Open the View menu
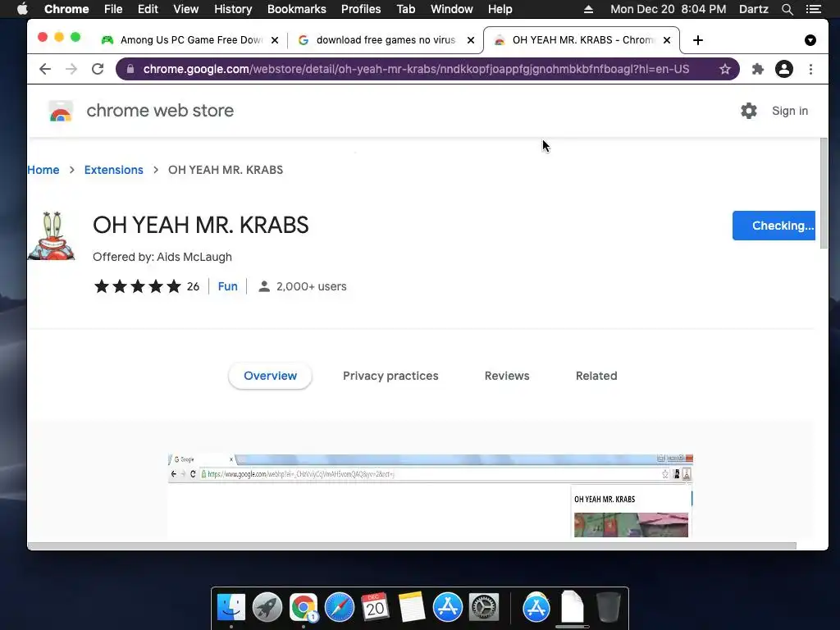The image size is (840, 630). (186, 9)
